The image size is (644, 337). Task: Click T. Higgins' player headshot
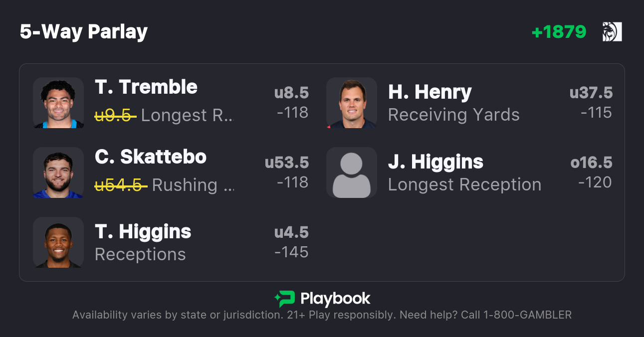[x=58, y=242]
